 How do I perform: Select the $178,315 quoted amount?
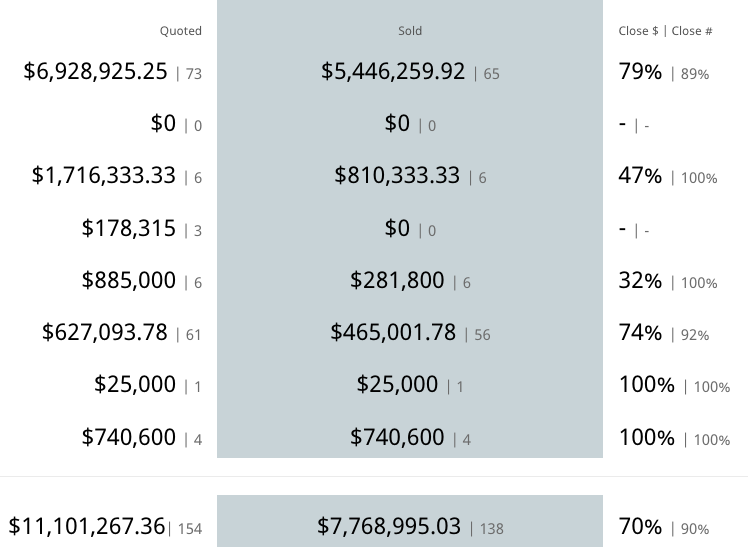tap(129, 228)
